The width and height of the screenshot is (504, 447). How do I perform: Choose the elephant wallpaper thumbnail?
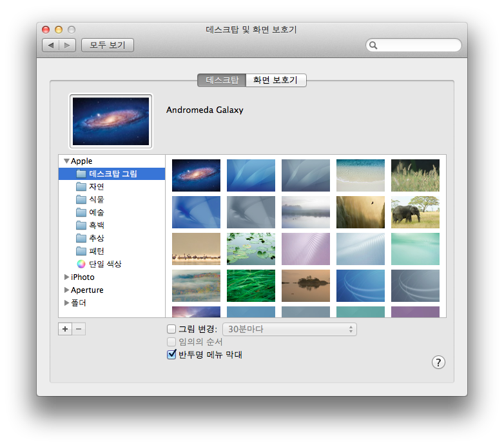tap(415, 212)
